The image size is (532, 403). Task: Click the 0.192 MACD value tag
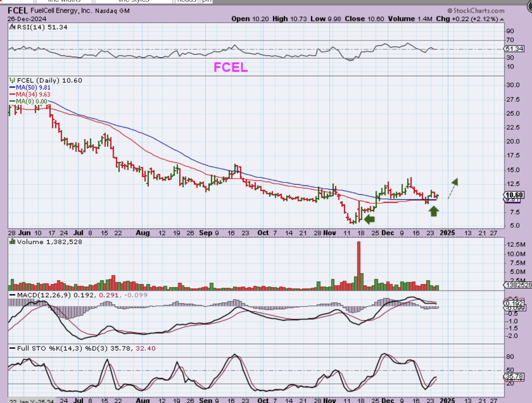[x=514, y=303]
